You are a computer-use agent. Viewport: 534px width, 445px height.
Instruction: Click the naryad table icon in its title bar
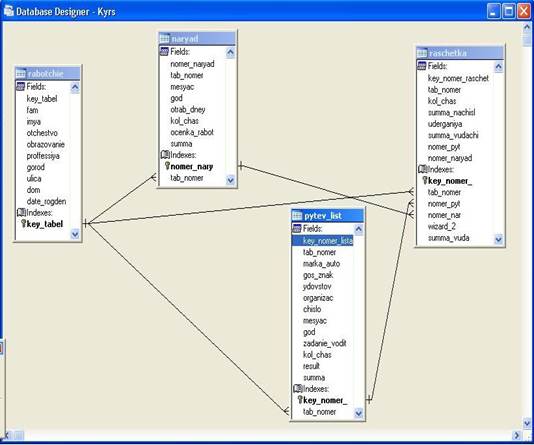164,38
